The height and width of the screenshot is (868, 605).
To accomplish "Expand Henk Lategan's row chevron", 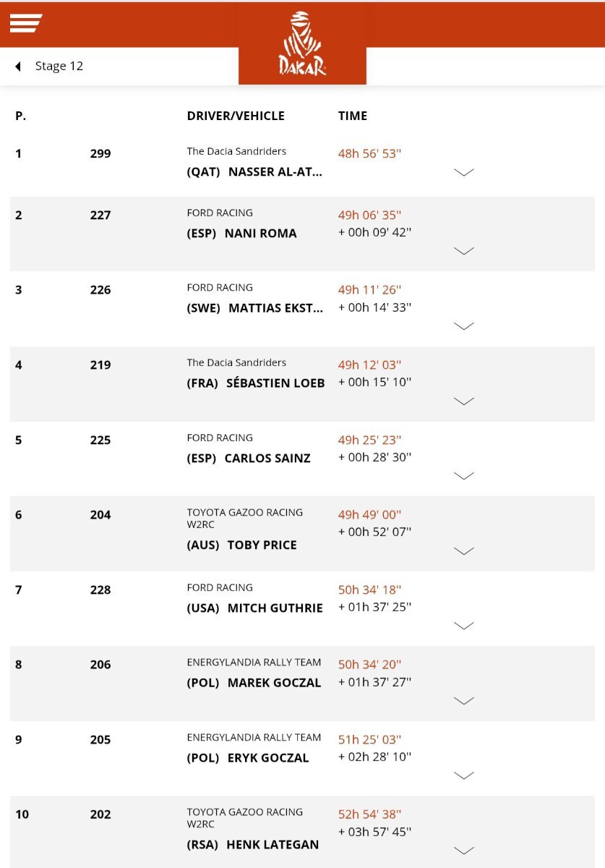I will click(463, 851).
